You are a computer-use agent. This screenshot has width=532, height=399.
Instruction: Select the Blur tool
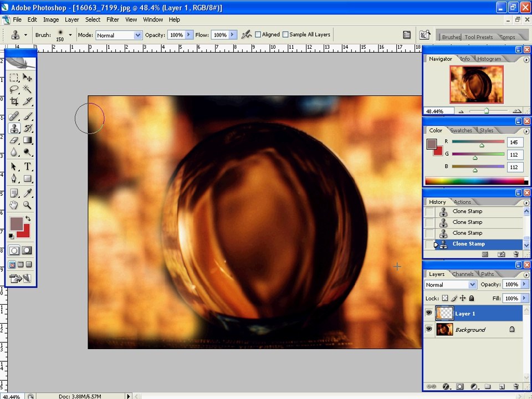(14, 152)
